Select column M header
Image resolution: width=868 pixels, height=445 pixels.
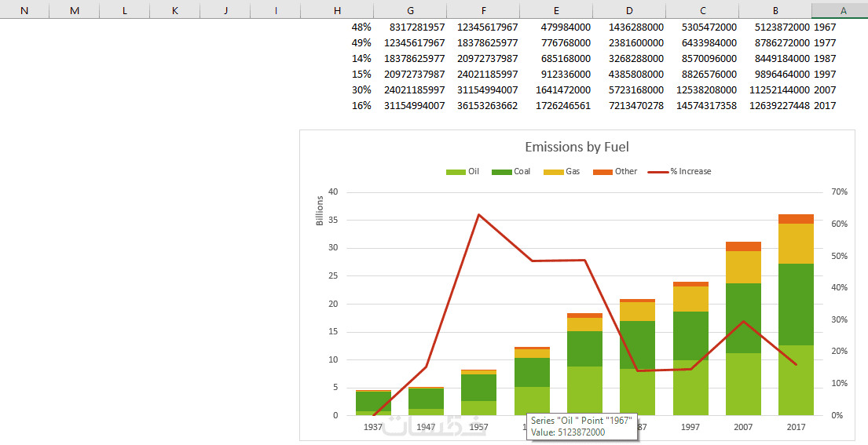coord(75,10)
